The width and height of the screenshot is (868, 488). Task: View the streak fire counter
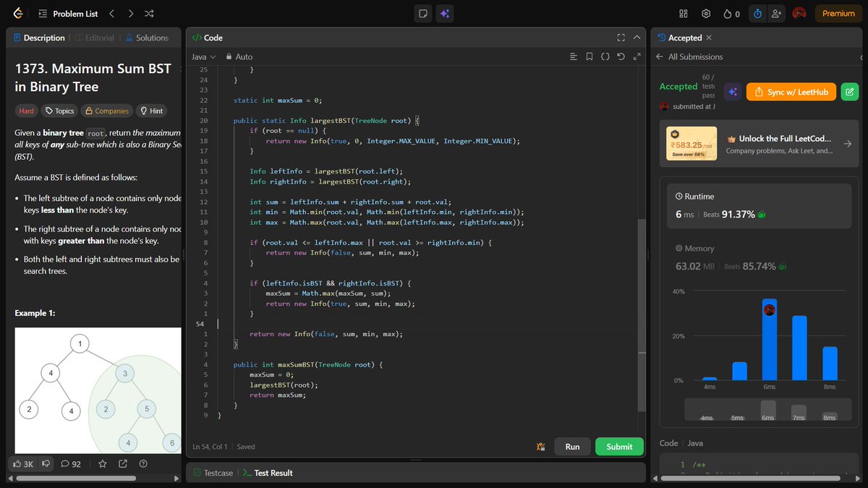coord(732,13)
